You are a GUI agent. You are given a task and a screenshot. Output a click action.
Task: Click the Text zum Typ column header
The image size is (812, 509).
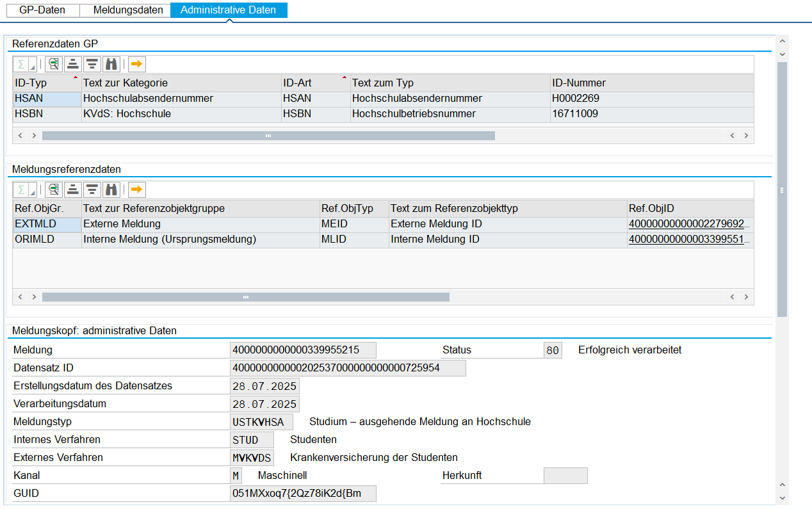tap(450, 83)
